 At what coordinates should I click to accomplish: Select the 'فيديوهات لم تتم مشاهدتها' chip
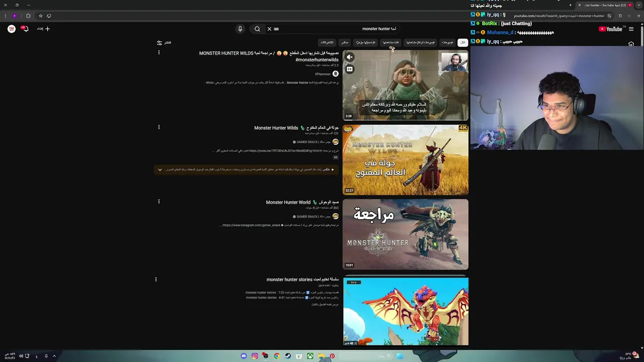click(x=420, y=42)
